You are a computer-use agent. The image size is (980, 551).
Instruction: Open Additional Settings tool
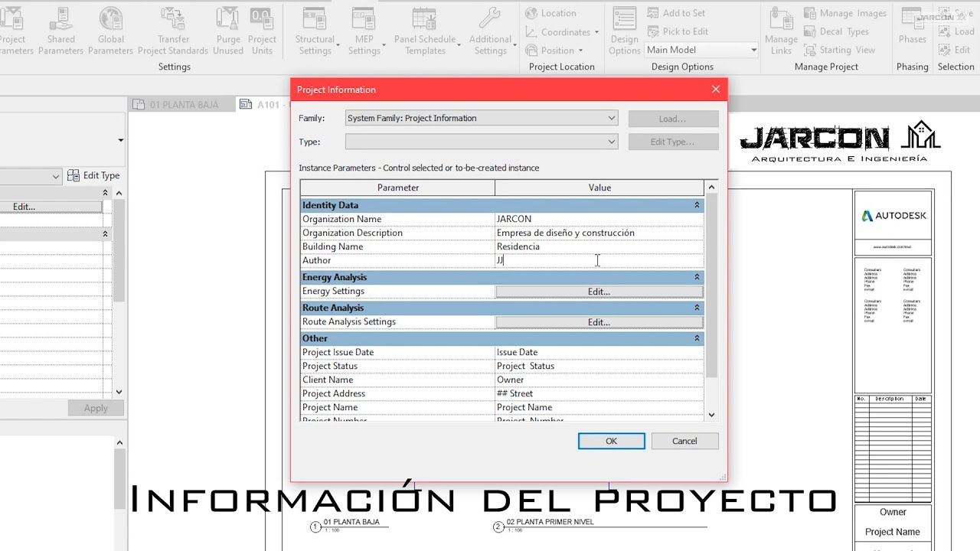click(x=490, y=31)
